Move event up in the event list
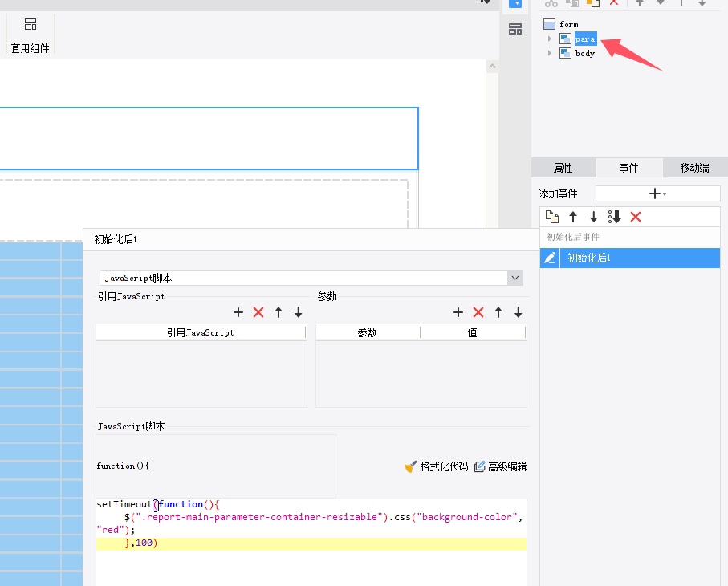This screenshot has width=728, height=586. pos(573,217)
